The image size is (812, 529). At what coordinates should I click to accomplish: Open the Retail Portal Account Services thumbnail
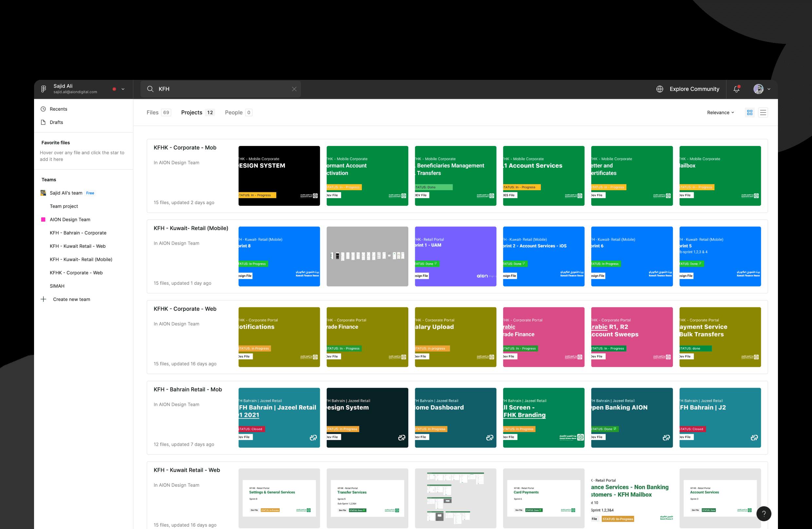pyautogui.click(x=720, y=498)
